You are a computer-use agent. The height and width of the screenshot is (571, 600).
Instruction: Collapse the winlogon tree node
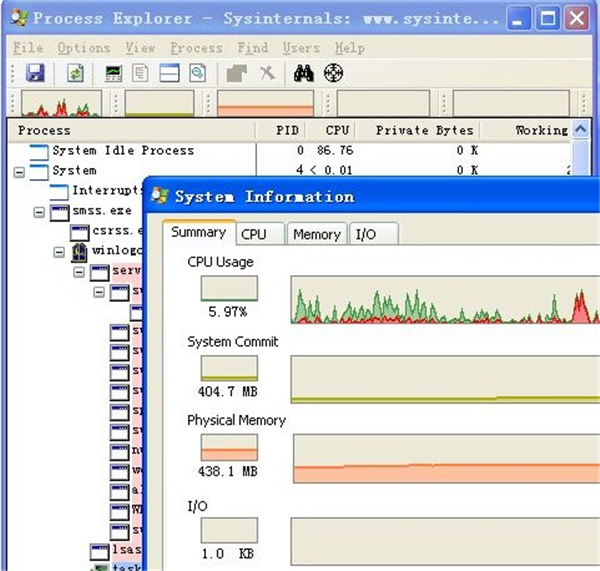[58, 252]
